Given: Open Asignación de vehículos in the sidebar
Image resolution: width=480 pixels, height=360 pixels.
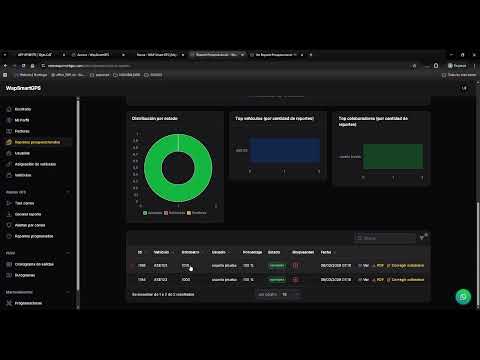Looking at the screenshot, I should click(35, 164).
